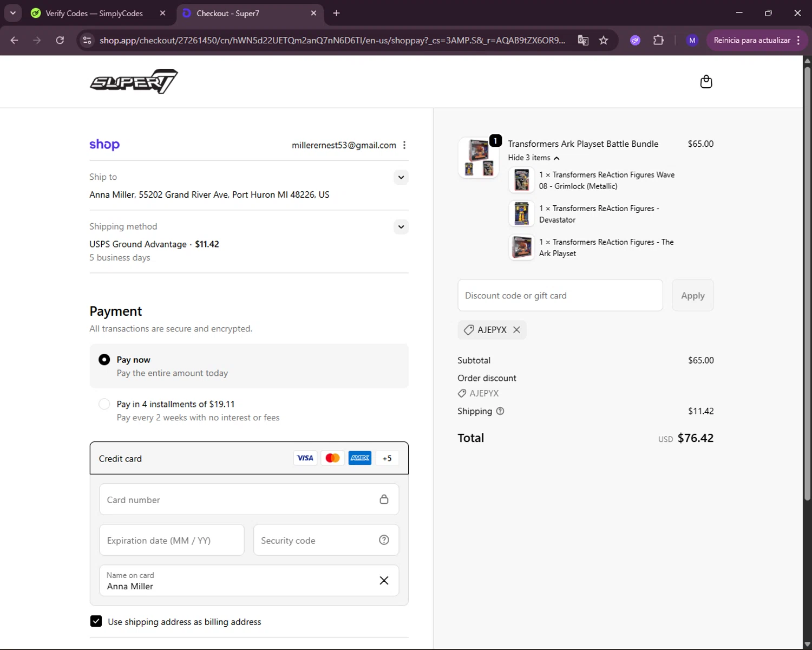The image size is (812, 650).
Task: Click the security code help icon
Action: pyautogui.click(x=384, y=540)
